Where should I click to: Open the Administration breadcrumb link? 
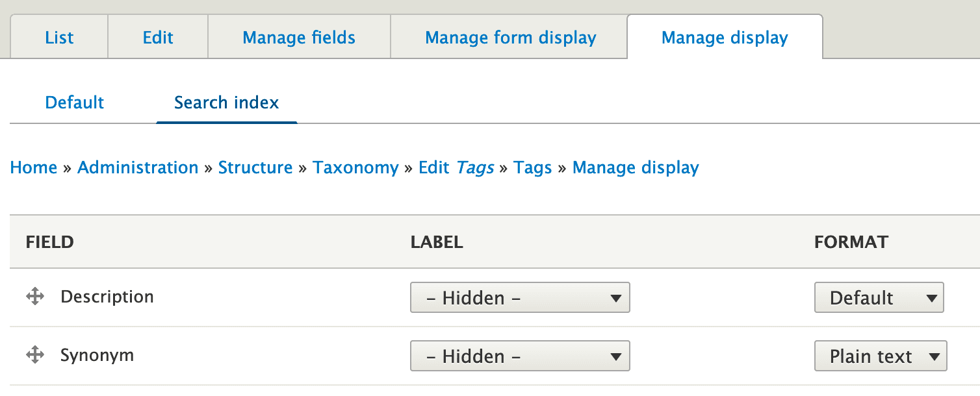138,167
